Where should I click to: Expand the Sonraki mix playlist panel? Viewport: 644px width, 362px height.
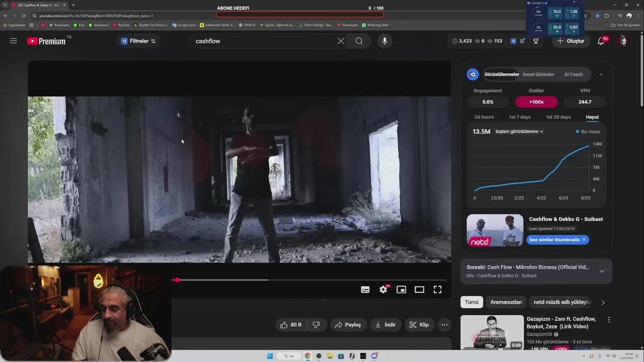602,271
